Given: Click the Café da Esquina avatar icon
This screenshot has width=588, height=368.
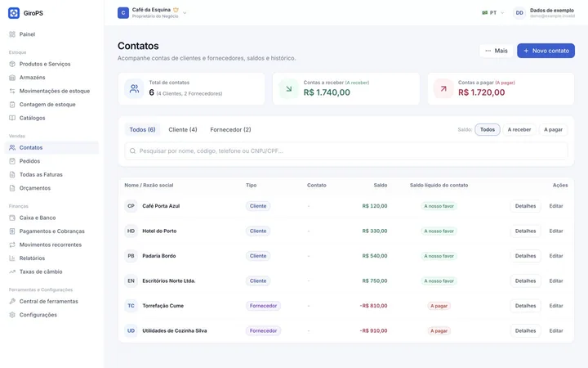Looking at the screenshot, I should 123,13.
